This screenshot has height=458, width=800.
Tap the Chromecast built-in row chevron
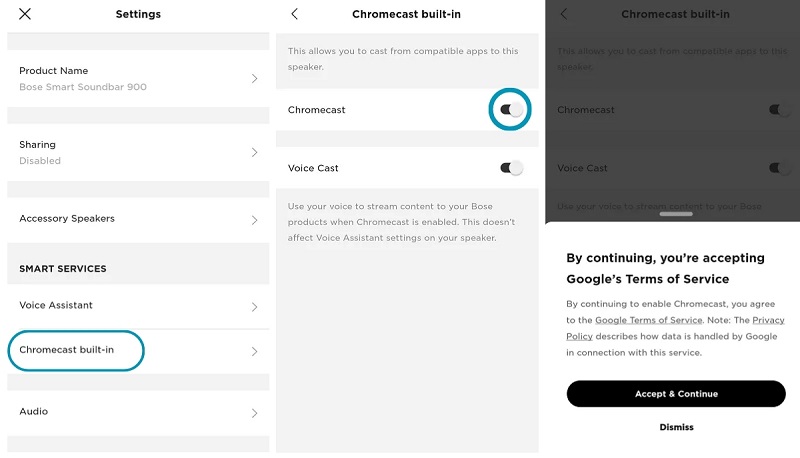(254, 351)
